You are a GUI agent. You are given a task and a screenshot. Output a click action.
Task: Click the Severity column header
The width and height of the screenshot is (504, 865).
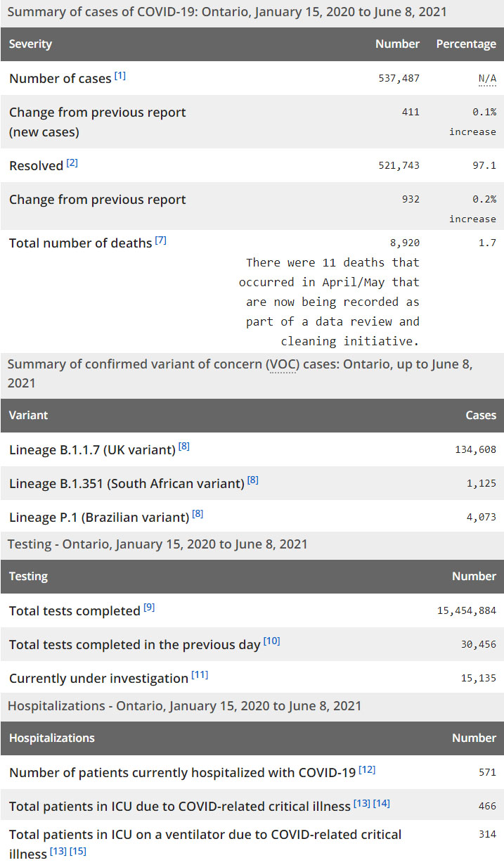[x=31, y=44]
